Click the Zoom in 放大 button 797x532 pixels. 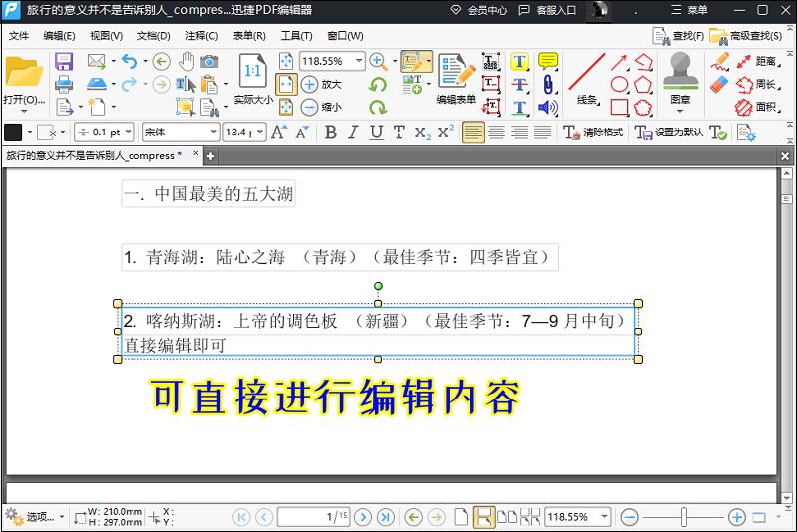pos(321,84)
